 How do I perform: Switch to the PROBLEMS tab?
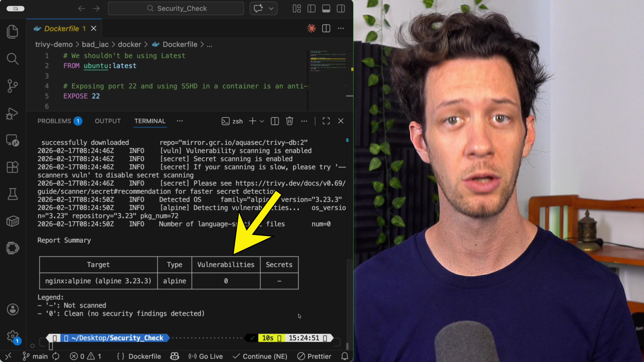pos(54,121)
